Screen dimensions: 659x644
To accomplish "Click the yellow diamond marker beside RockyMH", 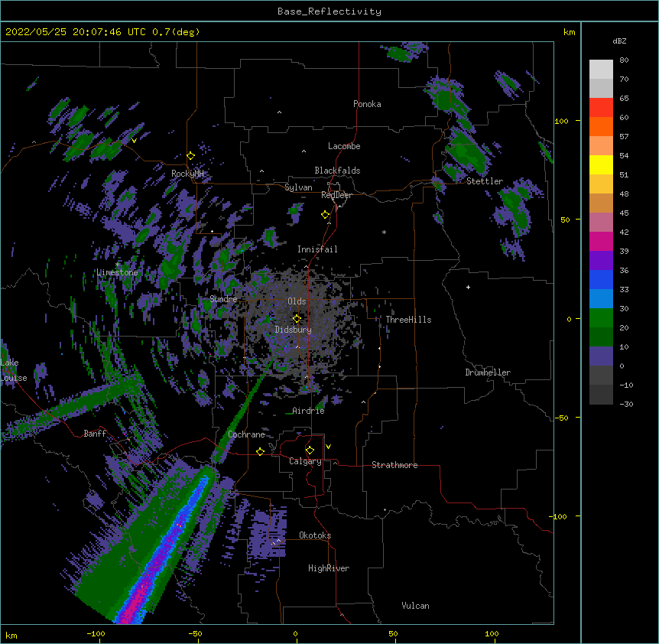I will click(x=190, y=156).
